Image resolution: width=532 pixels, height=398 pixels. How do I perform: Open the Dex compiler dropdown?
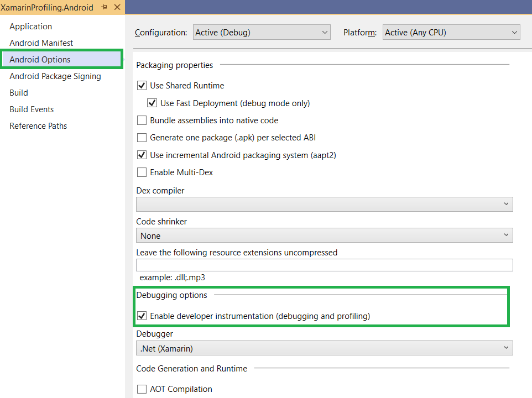(x=325, y=204)
